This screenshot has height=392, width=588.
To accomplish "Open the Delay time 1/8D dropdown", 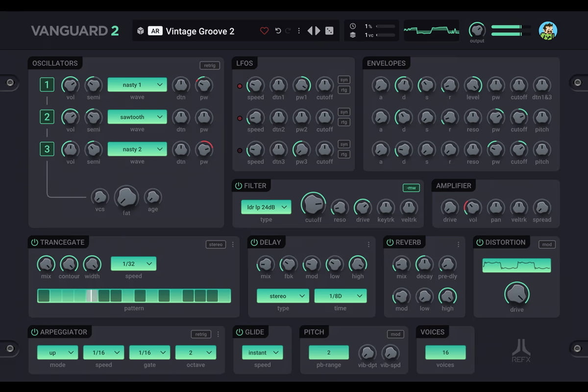I will pyautogui.click(x=341, y=296).
